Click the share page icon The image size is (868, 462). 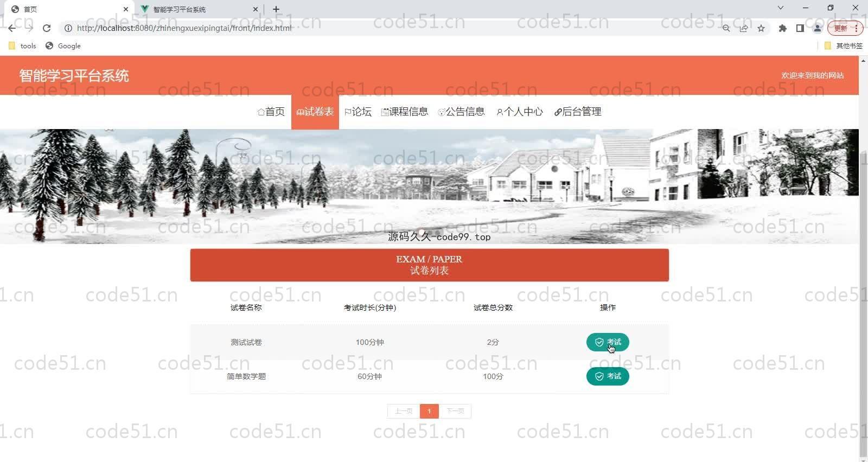click(x=743, y=28)
